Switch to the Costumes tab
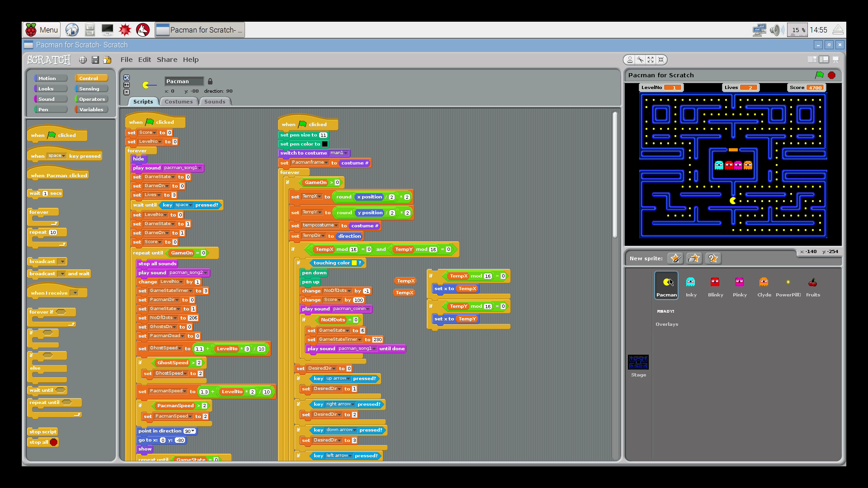 (x=179, y=101)
